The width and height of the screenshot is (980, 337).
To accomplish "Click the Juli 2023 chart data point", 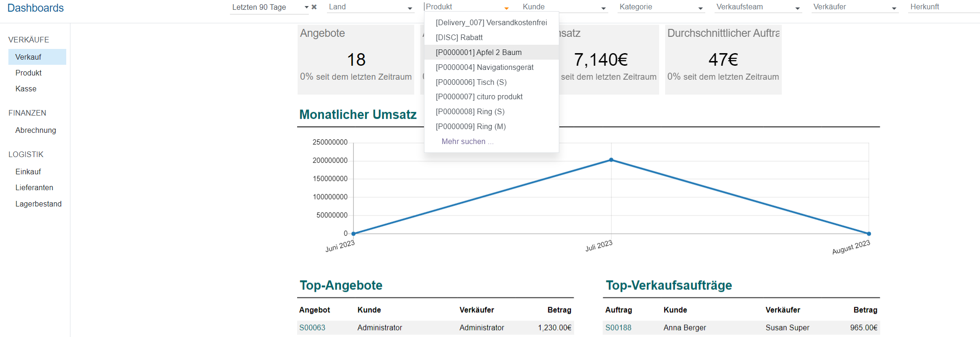I will click(x=611, y=160).
